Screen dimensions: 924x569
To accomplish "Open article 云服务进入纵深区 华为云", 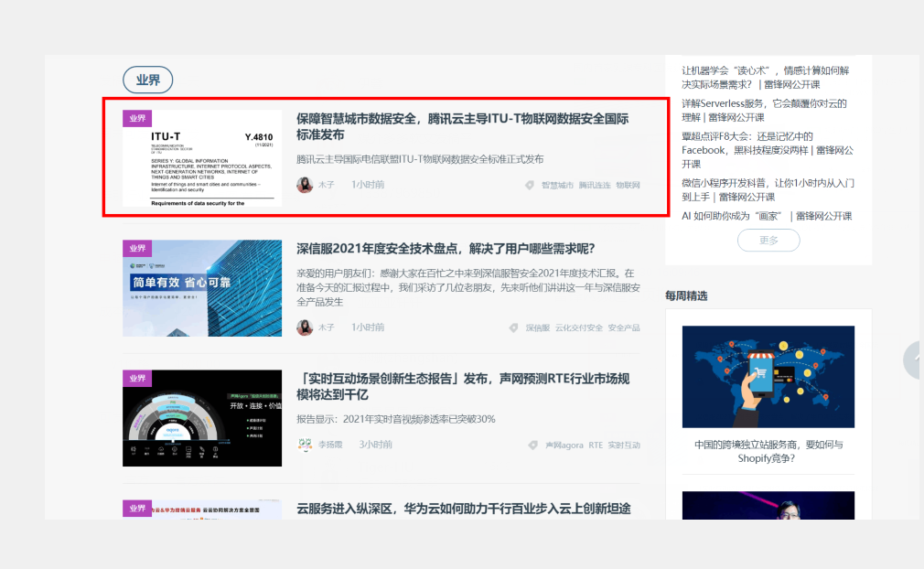I will coord(463,509).
